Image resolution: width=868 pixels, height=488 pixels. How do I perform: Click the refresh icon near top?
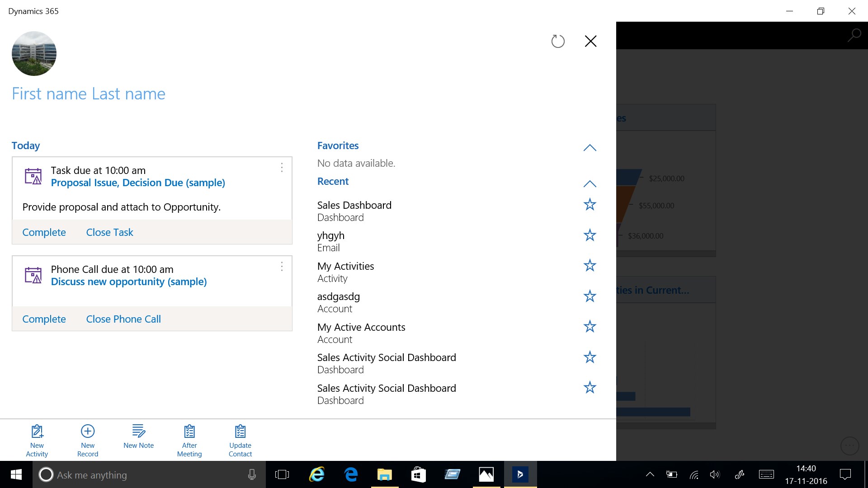point(558,42)
